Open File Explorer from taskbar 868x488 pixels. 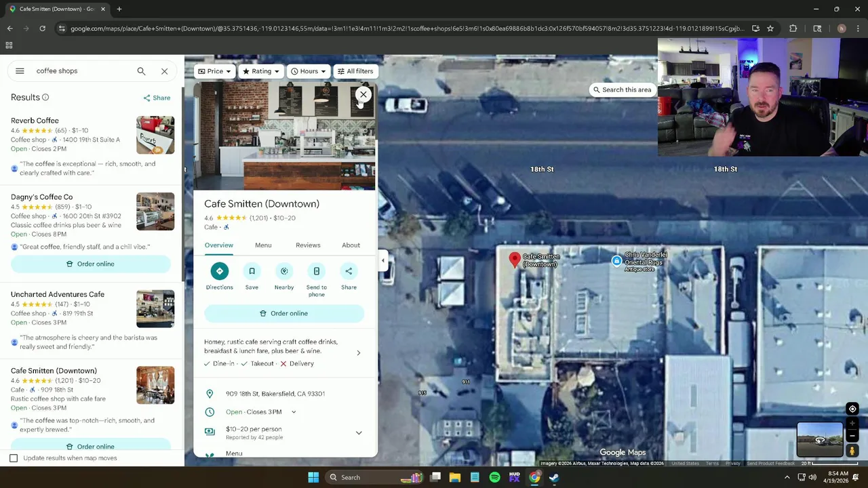455,477
